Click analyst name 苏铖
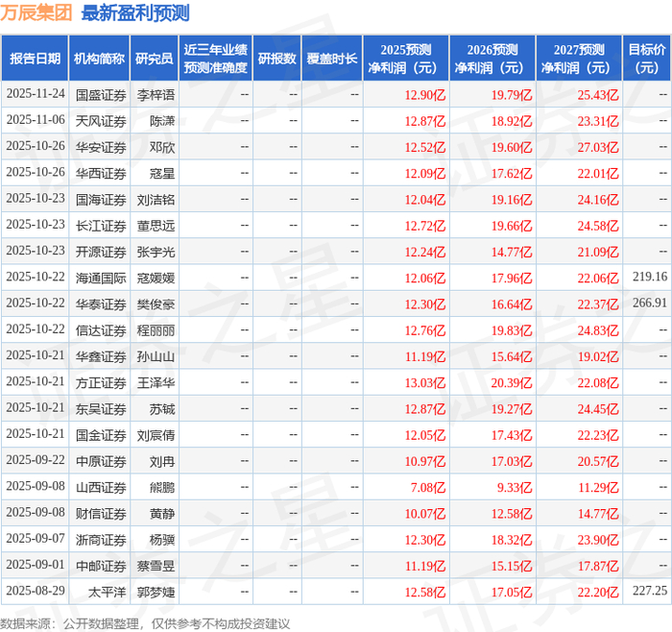672x632 pixels. pyautogui.click(x=162, y=408)
